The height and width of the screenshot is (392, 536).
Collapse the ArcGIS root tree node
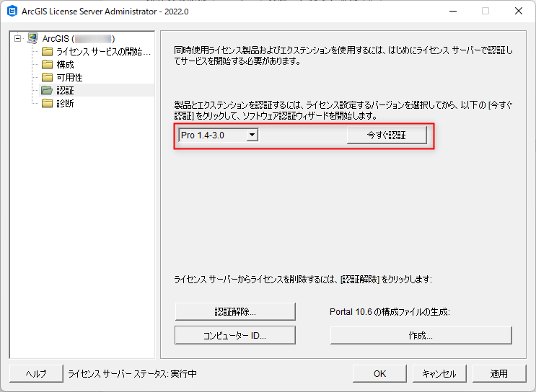[17, 38]
